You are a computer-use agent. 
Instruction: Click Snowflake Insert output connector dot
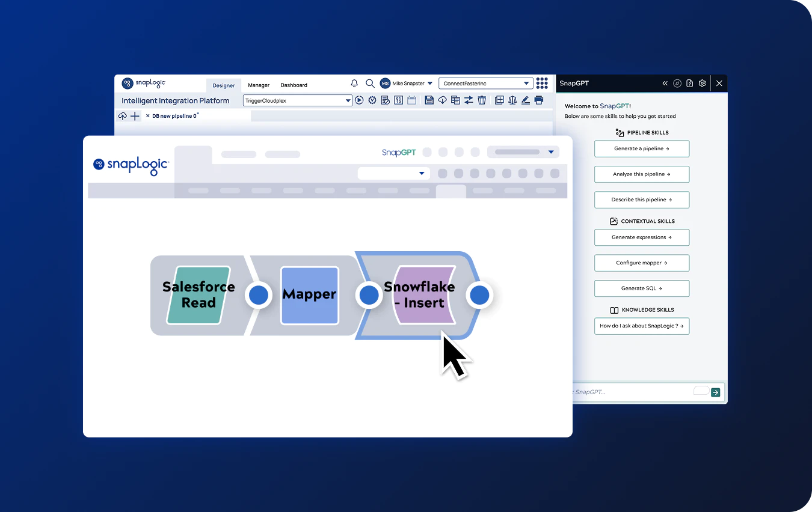click(x=479, y=295)
